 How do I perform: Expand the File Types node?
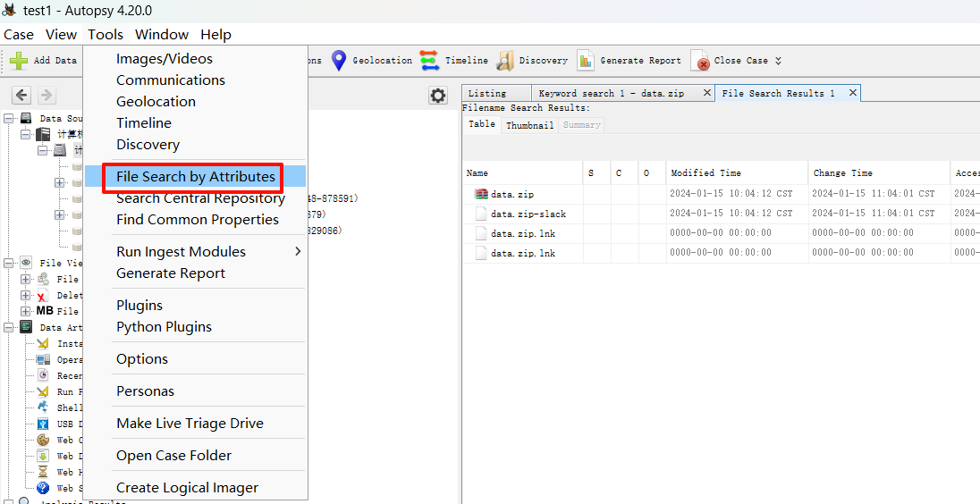point(26,279)
